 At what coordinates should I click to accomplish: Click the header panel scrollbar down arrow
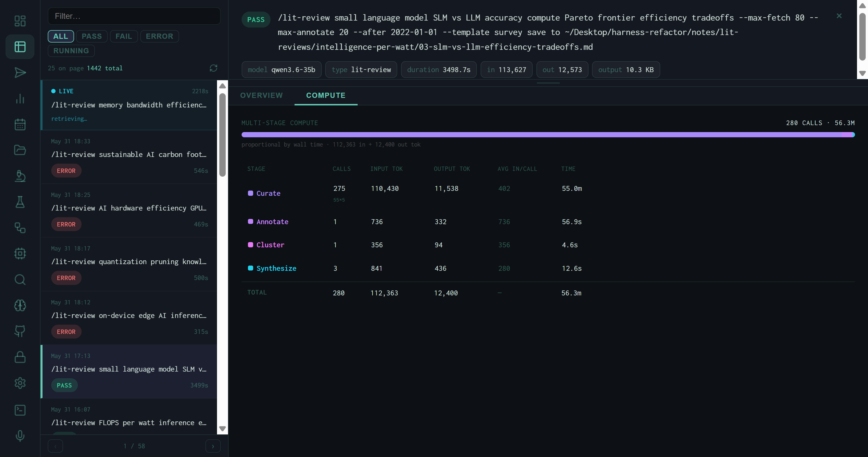pyautogui.click(x=862, y=73)
